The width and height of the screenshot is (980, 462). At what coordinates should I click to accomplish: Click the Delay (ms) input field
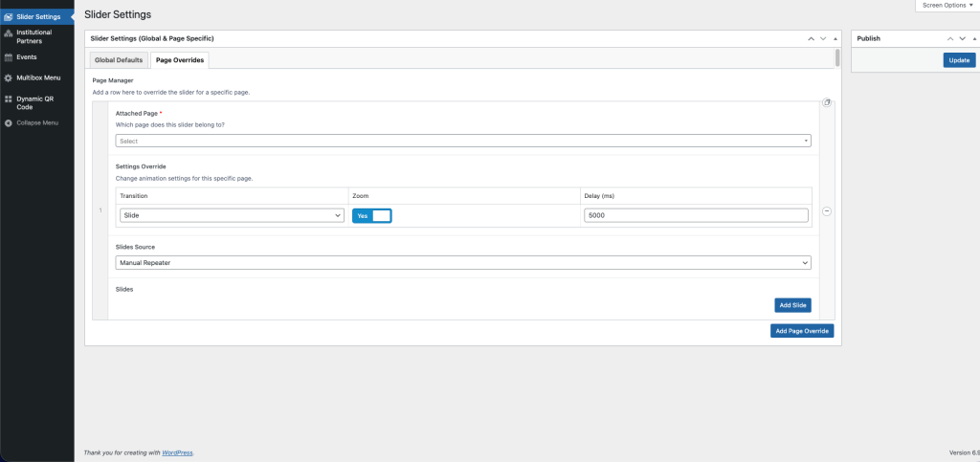coord(697,216)
